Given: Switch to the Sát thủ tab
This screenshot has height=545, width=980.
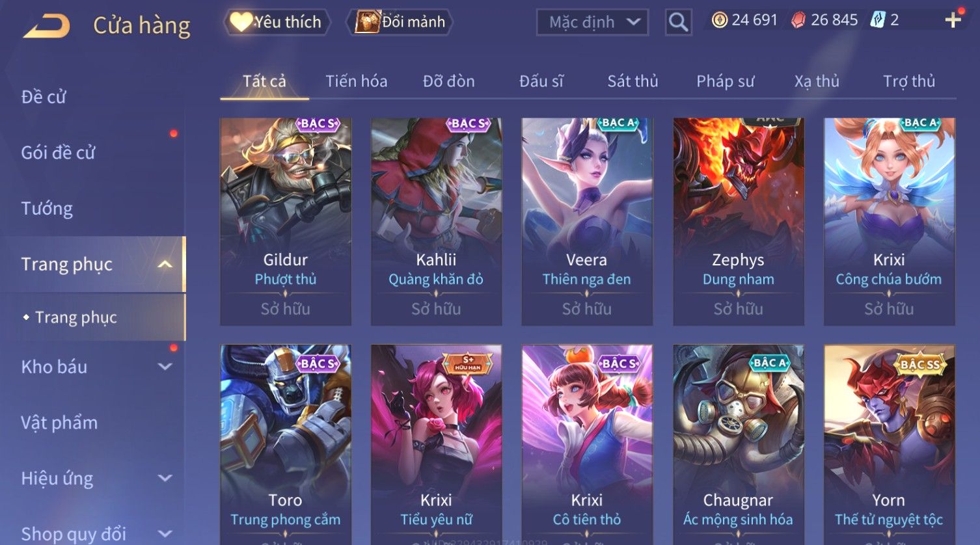Looking at the screenshot, I should pyautogui.click(x=633, y=81).
